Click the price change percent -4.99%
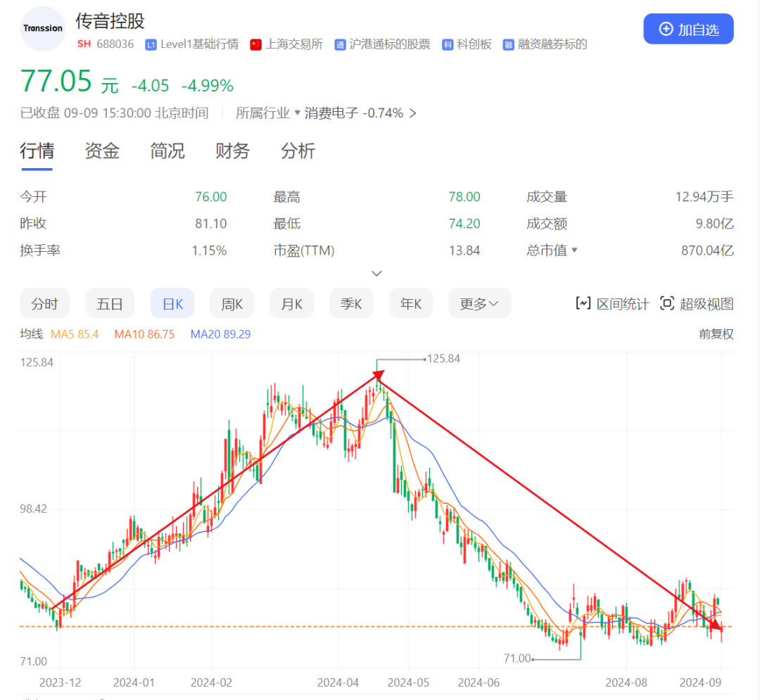This screenshot has width=760, height=700. (208, 86)
